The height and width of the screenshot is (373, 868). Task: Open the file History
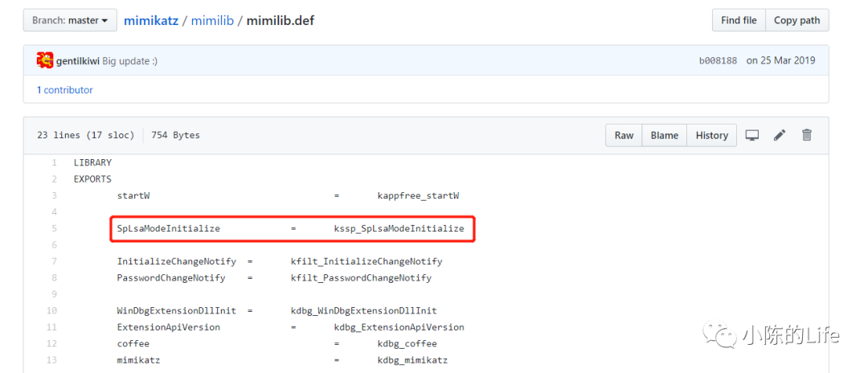[x=712, y=135]
